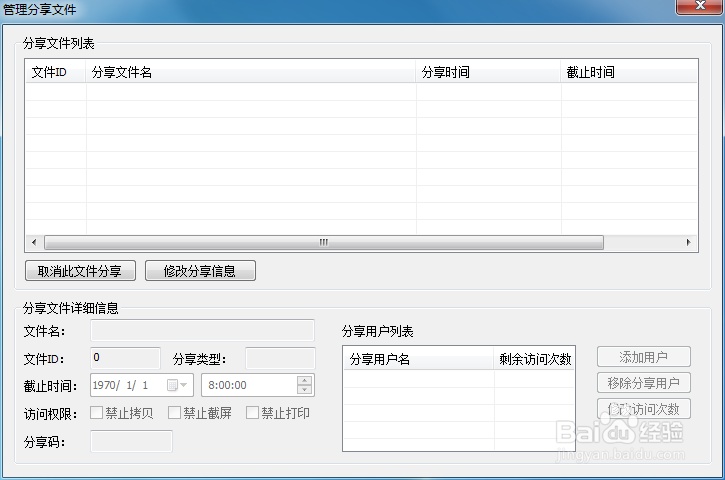Click the 移除分享用户 button
This screenshot has width=725, height=480.
point(644,383)
